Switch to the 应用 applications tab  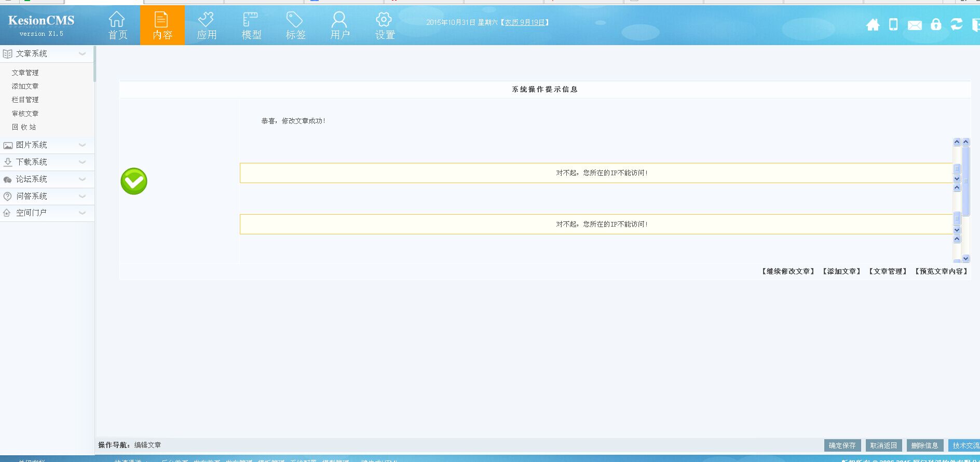coord(207,25)
